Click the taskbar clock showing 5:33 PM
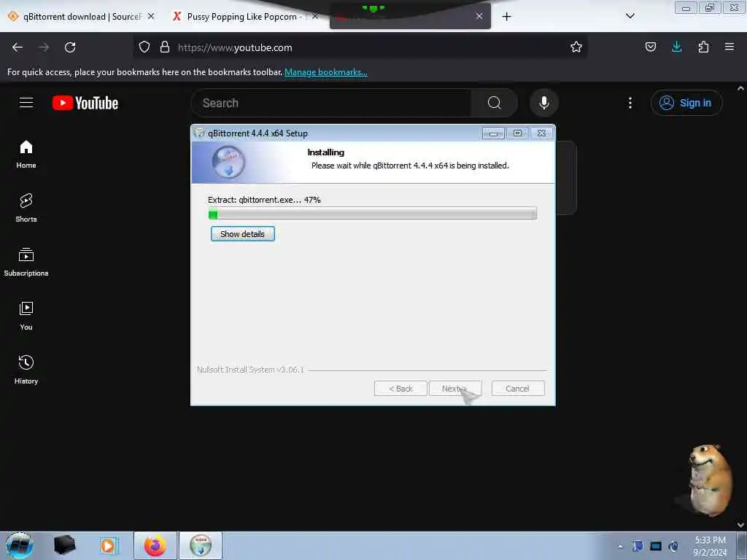 coord(710,546)
